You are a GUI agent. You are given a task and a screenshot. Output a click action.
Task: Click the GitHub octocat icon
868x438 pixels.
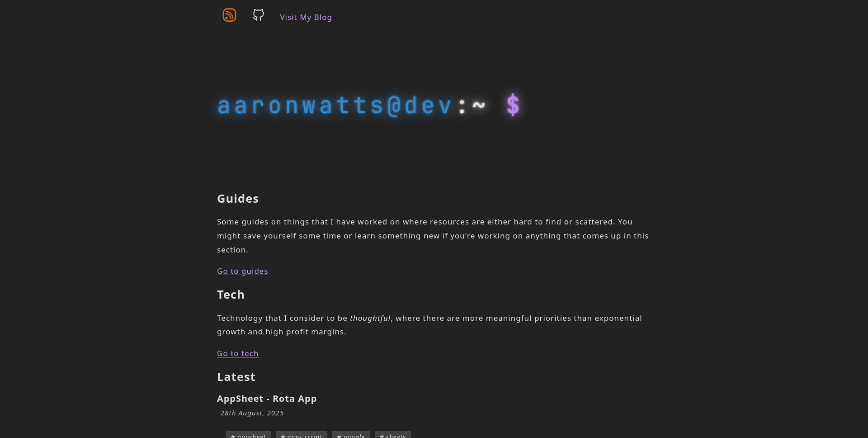click(258, 15)
